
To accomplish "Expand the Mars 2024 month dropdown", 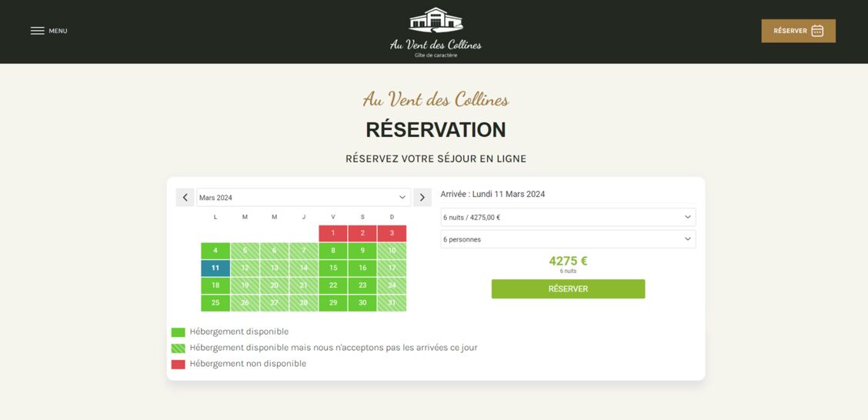I will [x=303, y=198].
